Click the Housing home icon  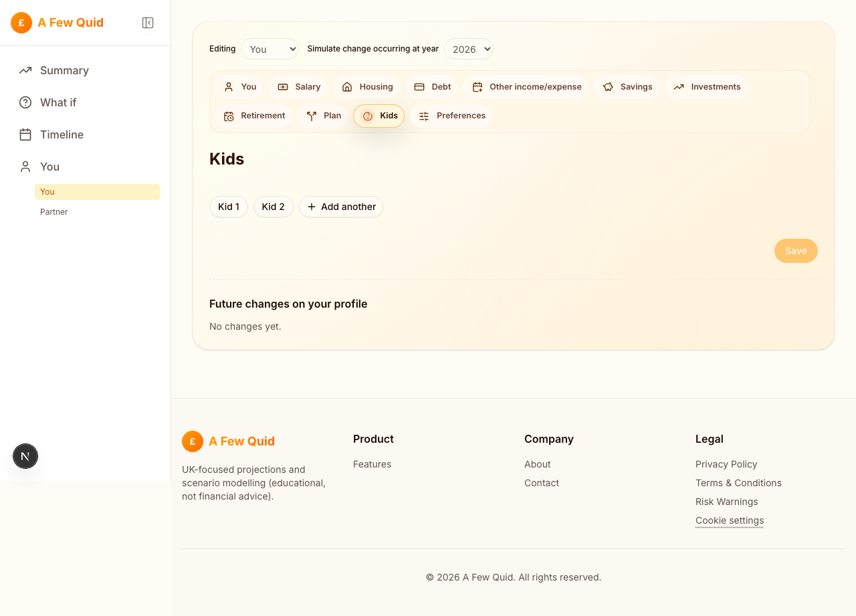click(347, 87)
